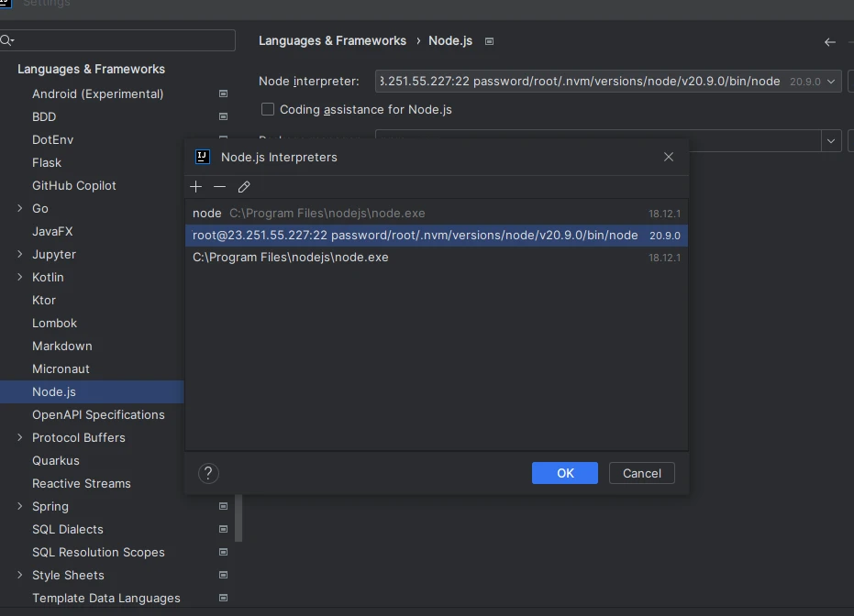Enable Coding assistance for Node.js checkbox
Viewport: 854px width, 616px height.
point(268,109)
